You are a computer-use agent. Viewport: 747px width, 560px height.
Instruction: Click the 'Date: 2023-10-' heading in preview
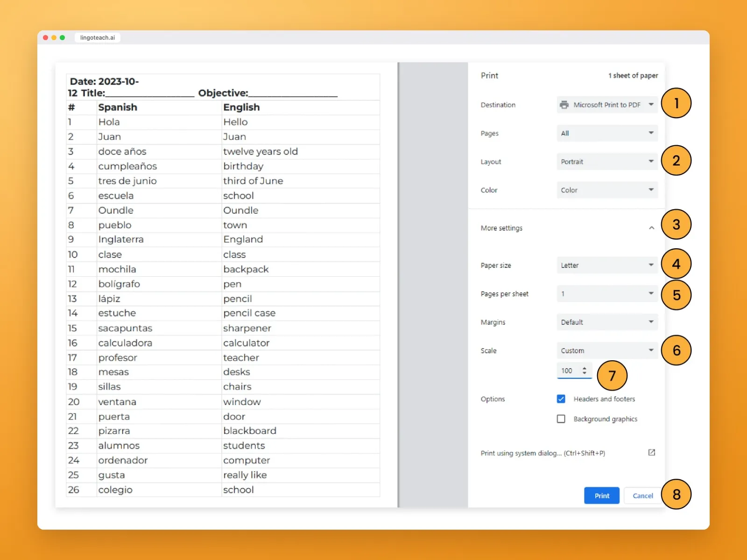pos(104,82)
